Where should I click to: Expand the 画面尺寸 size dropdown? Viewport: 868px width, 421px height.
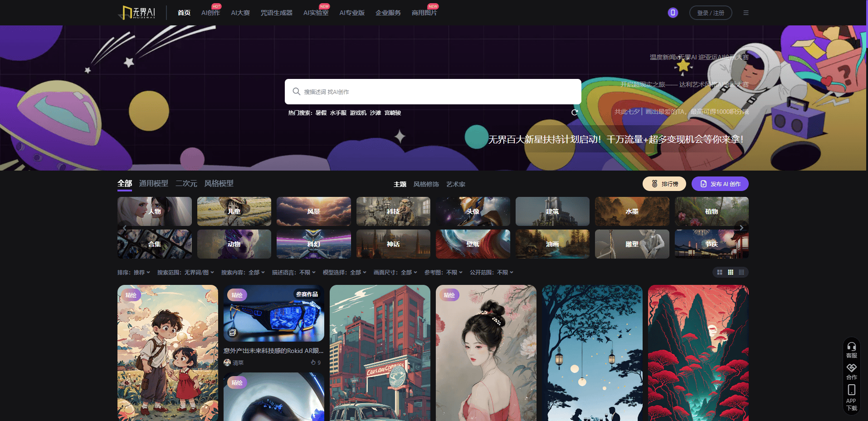point(395,273)
